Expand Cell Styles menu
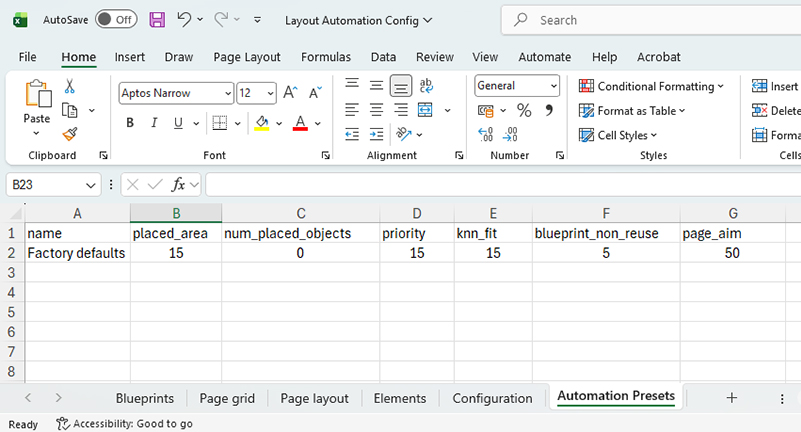 click(x=618, y=135)
